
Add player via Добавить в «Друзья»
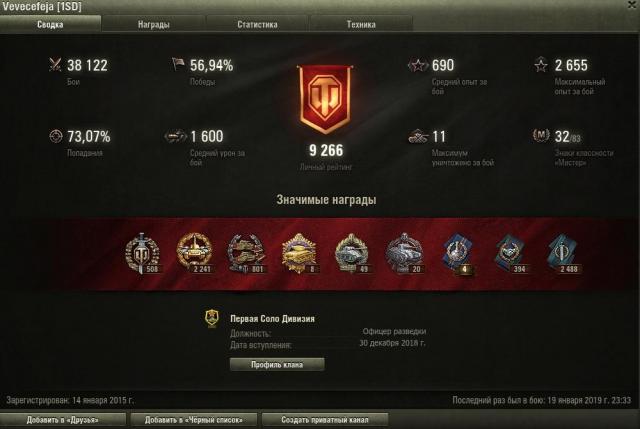(x=63, y=420)
